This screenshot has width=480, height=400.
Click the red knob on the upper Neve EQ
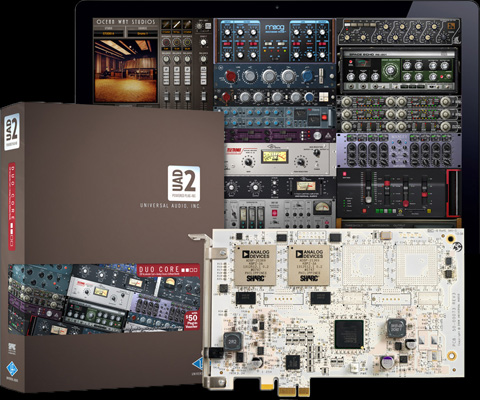(x=231, y=76)
